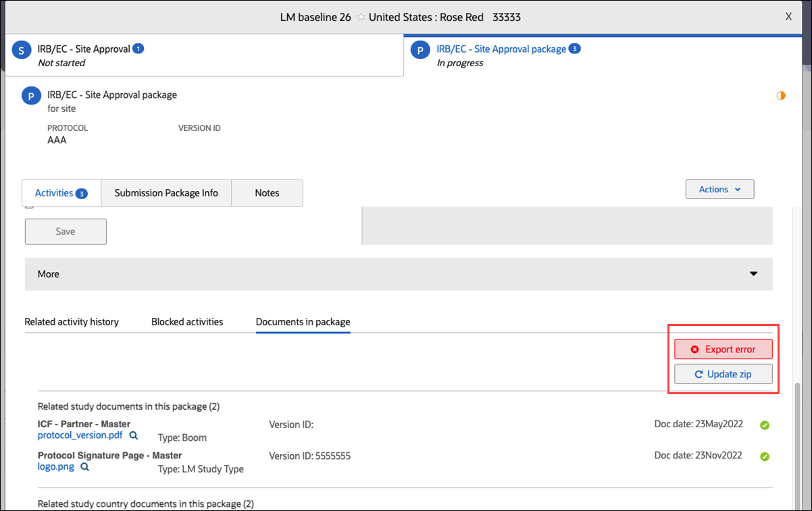The width and height of the screenshot is (812, 511).
Task: Click 'Version ID: 5555555' text
Action: (x=309, y=456)
